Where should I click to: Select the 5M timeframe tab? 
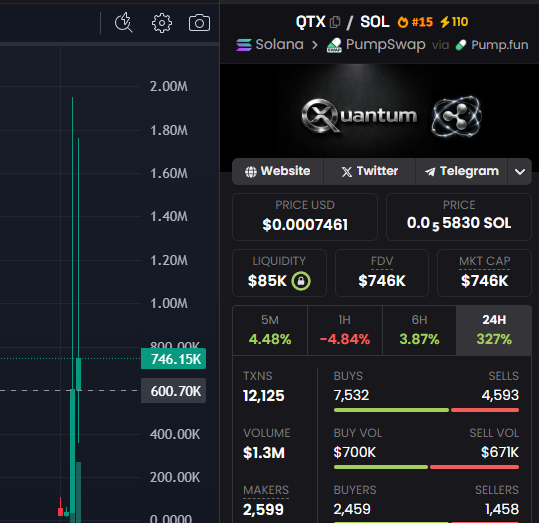point(270,330)
